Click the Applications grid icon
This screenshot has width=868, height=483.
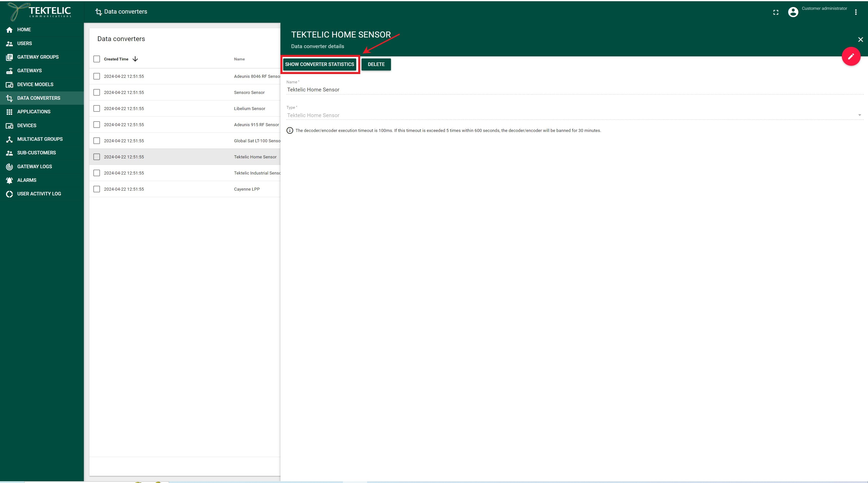[9, 112]
